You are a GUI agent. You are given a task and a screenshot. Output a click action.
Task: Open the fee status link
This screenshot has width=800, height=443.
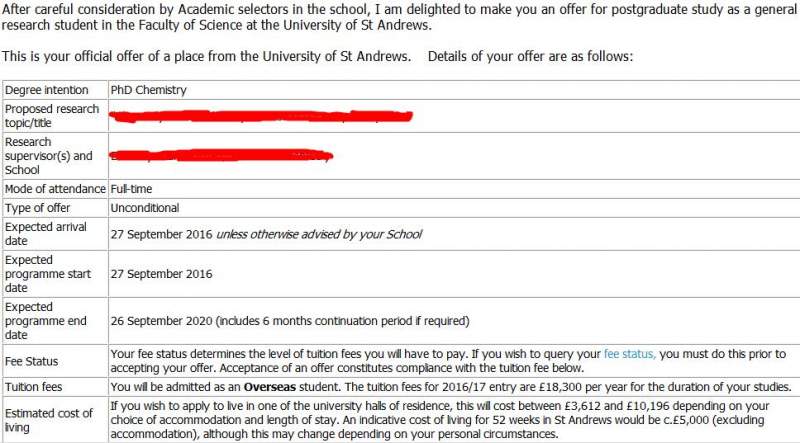tap(629, 354)
